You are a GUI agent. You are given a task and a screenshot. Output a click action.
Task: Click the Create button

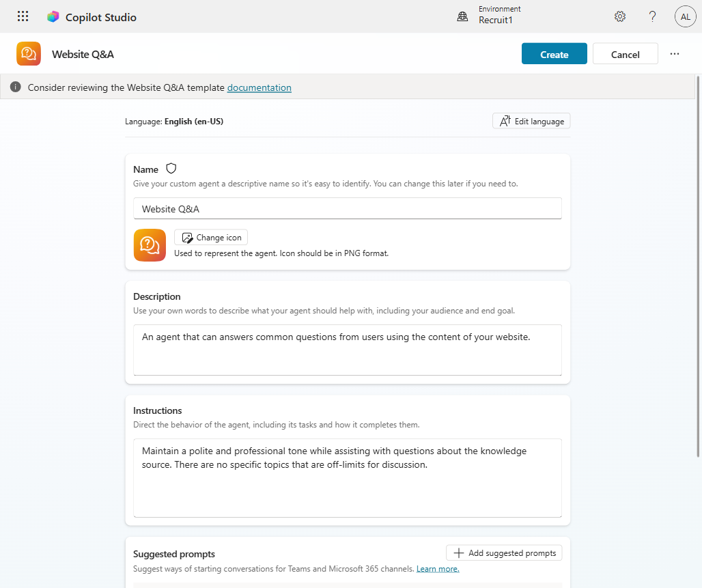coord(554,54)
